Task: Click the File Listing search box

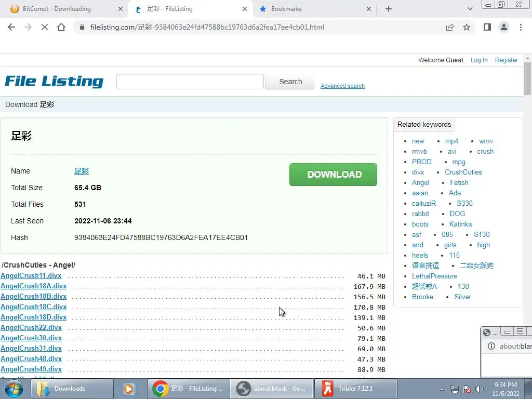Action: 190,82
